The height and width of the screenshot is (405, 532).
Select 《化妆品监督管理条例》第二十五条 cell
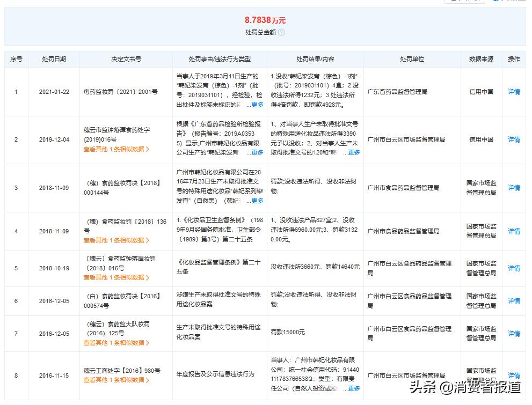tap(218, 267)
